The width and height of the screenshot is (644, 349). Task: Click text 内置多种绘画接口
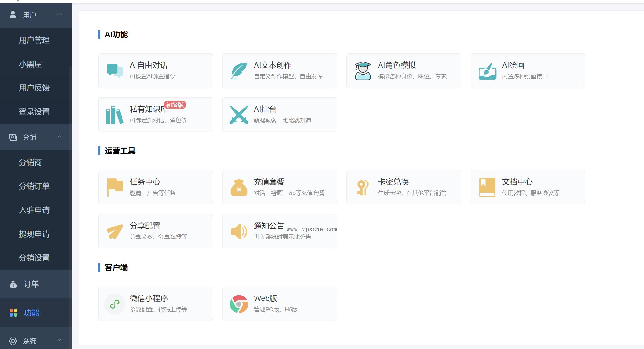tap(525, 76)
